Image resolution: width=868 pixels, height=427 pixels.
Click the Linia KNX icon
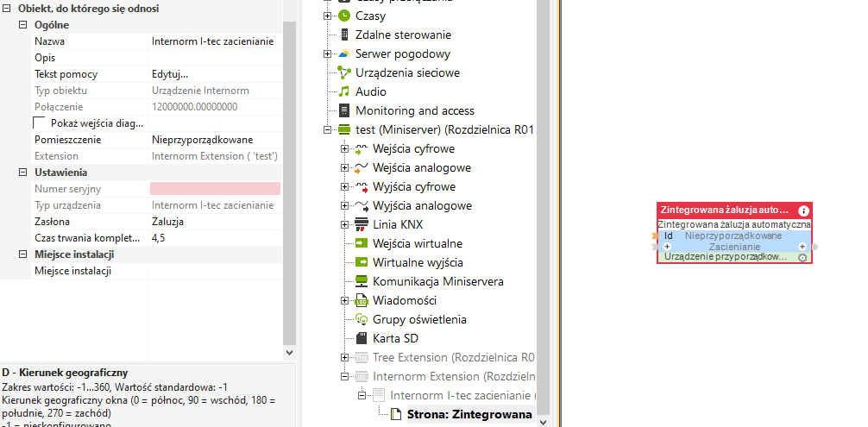click(x=362, y=224)
